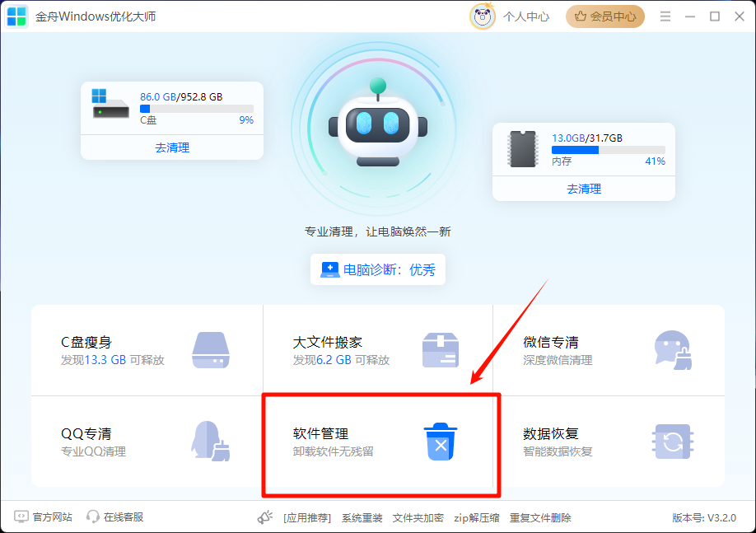Screen dimensions: 756x533
Task: Click the blue trash can uninstall icon
Action: pyautogui.click(x=441, y=442)
